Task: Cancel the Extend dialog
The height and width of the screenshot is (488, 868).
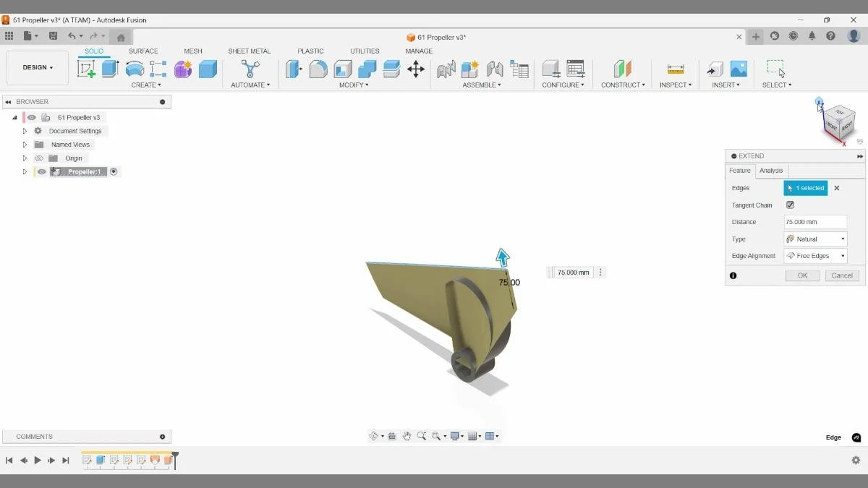Action: point(841,275)
